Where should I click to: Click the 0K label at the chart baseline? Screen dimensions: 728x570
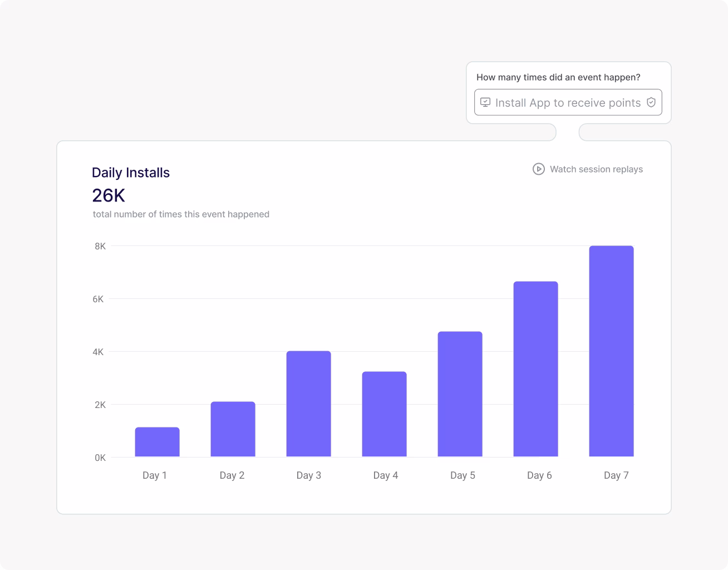pos(99,457)
